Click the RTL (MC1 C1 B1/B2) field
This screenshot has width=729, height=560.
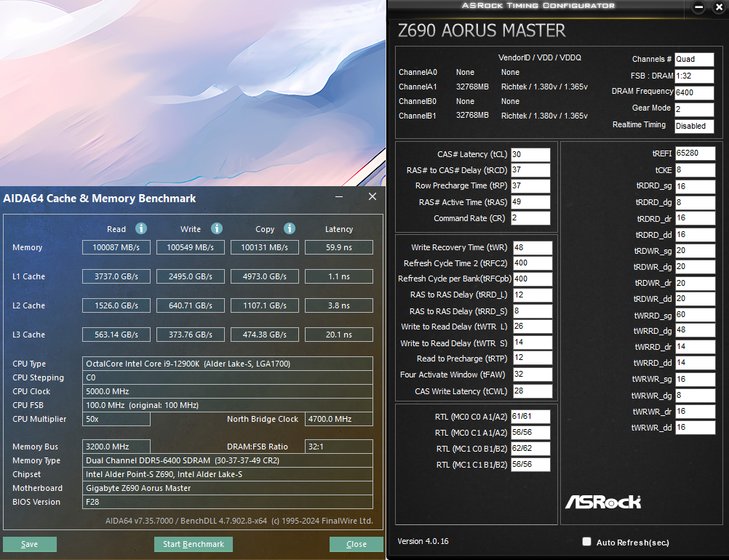coord(530,465)
